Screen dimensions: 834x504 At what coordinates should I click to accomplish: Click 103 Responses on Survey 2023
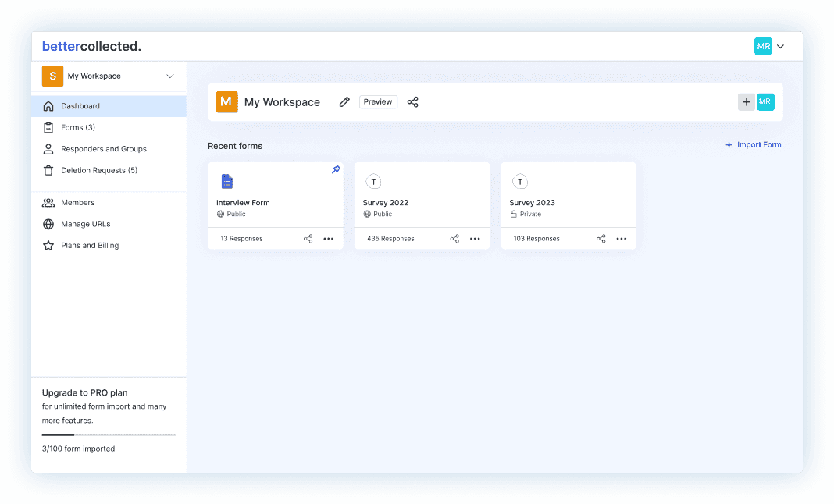536,239
